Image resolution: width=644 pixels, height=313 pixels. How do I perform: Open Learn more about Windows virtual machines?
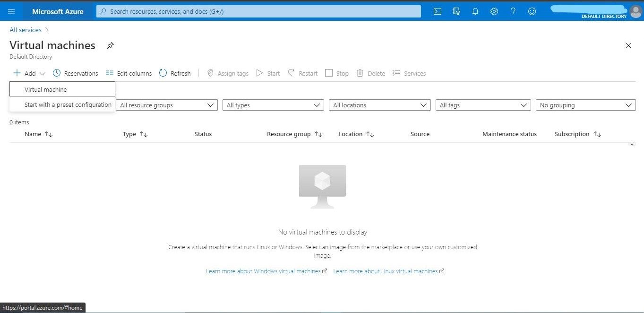coord(264,271)
